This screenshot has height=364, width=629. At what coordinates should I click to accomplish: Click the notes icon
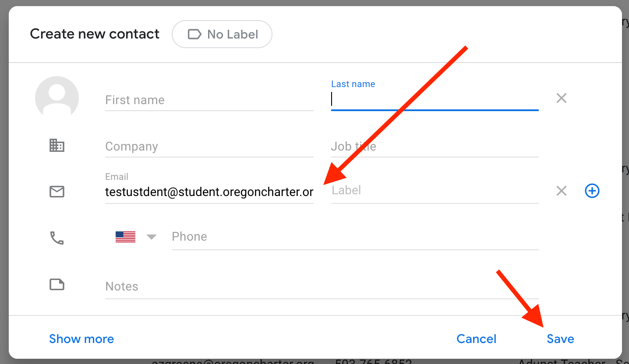pyautogui.click(x=57, y=285)
